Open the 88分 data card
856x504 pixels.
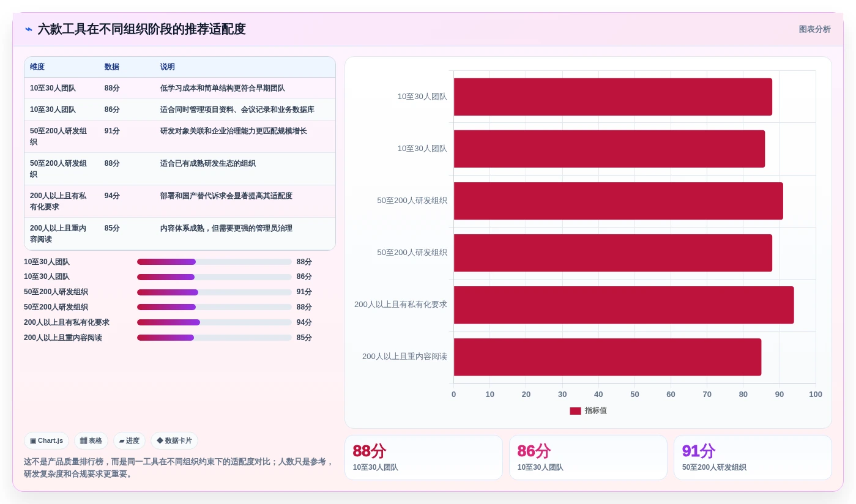tap(423, 458)
